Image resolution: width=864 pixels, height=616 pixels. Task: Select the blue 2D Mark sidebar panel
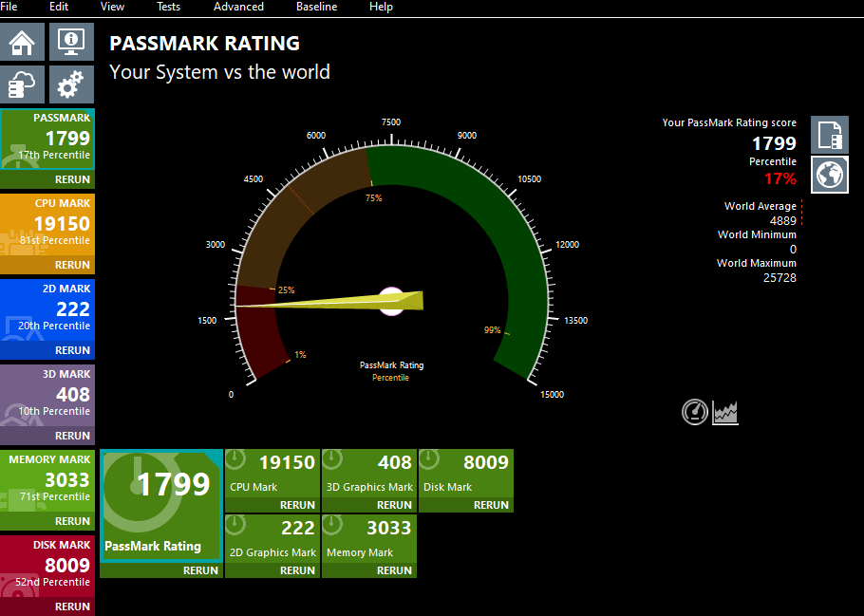pos(47,311)
